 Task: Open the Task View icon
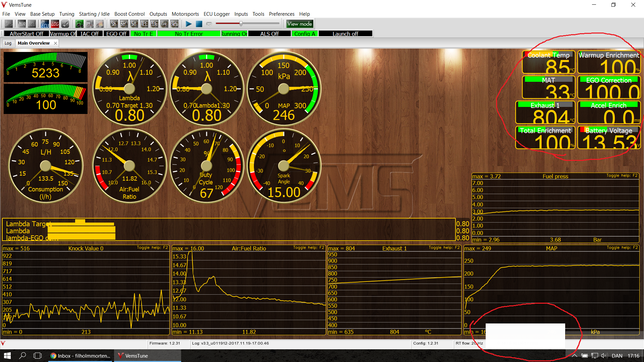(38, 356)
